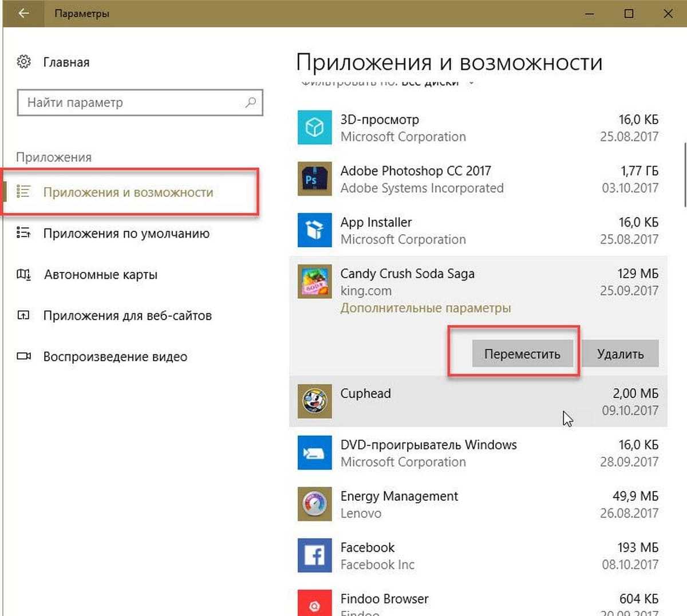The height and width of the screenshot is (616, 687).
Task: Open Приложения и возможности section
Action: pos(128,192)
